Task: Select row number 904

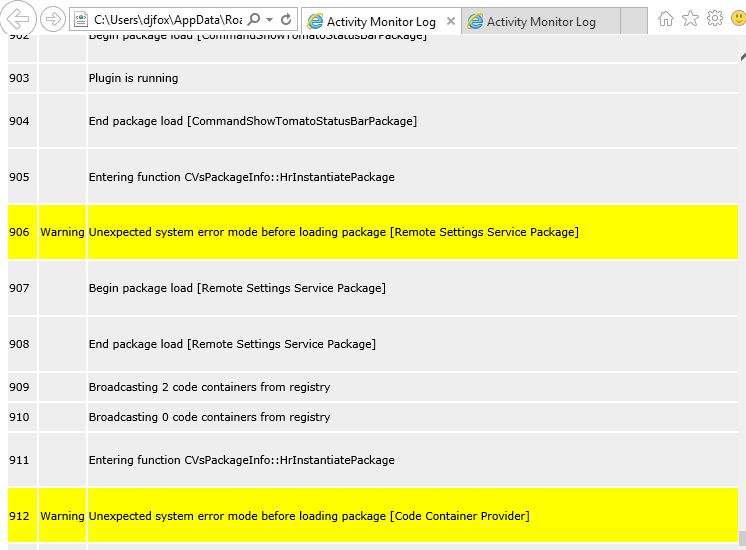Action: pyautogui.click(x=19, y=121)
